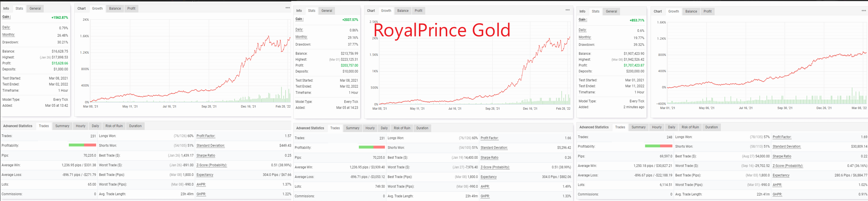Click profitability bar in 6,114.51-lots statistics panel
The width and height of the screenshot is (868, 201).
(x=659, y=146)
